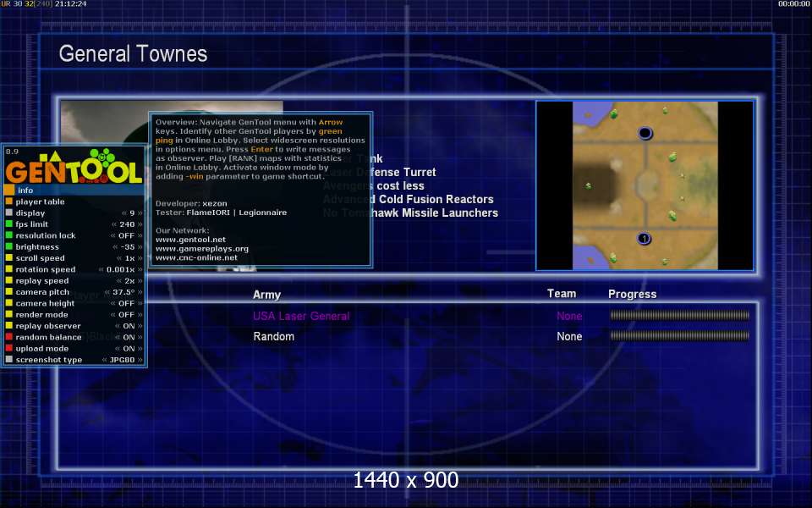Image resolution: width=812 pixels, height=508 pixels.
Task: Toggle the random balance ON value
Action: click(129, 338)
